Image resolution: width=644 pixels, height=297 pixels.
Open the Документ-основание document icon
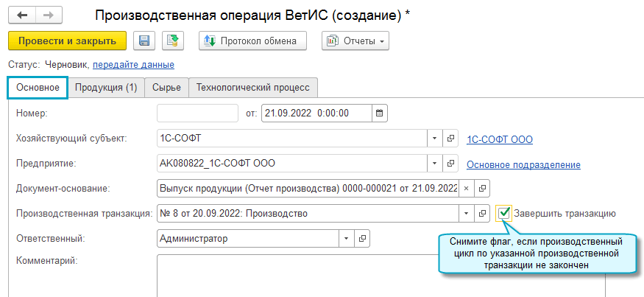(481, 189)
